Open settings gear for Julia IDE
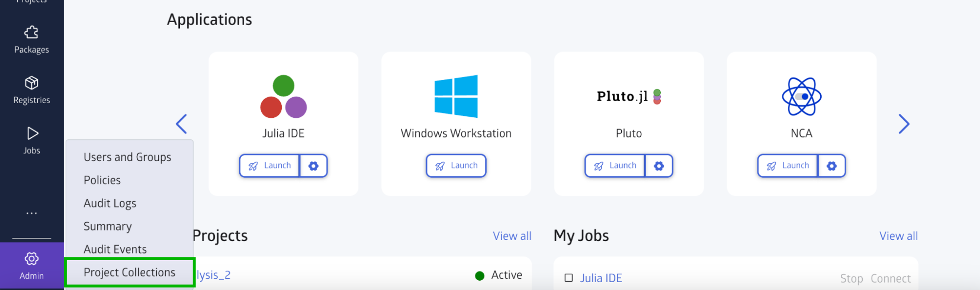This screenshot has width=980, height=290. [x=313, y=166]
